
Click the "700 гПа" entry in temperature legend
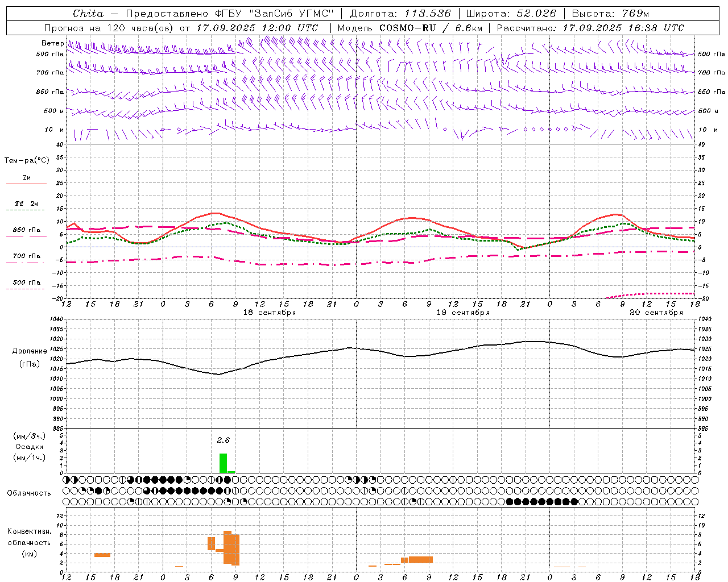27,256
